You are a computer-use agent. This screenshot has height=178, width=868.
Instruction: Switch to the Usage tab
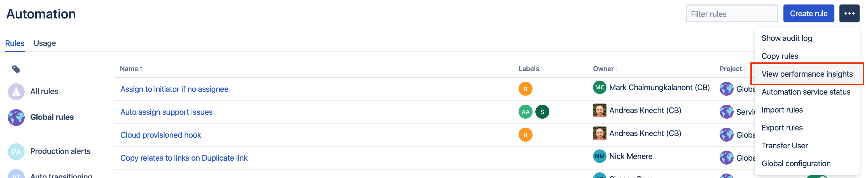pyautogui.click(x=45, y=43)
